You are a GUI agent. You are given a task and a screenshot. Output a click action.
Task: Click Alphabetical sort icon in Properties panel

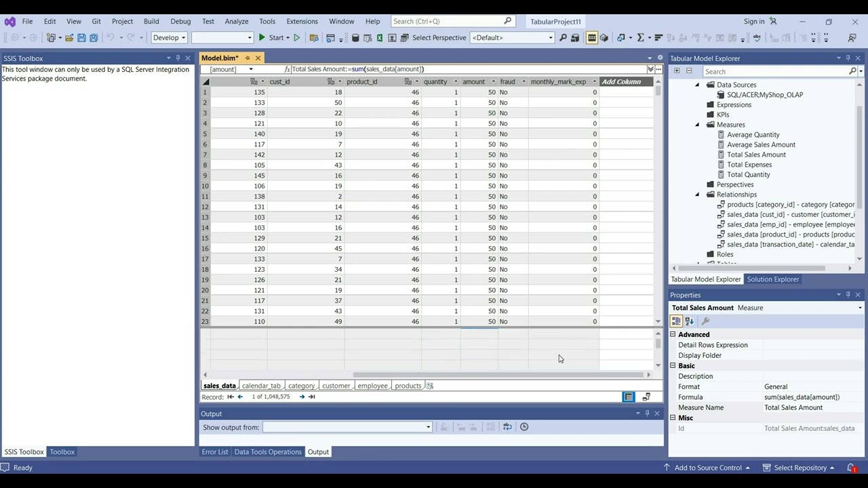click(x=690, y=321)
